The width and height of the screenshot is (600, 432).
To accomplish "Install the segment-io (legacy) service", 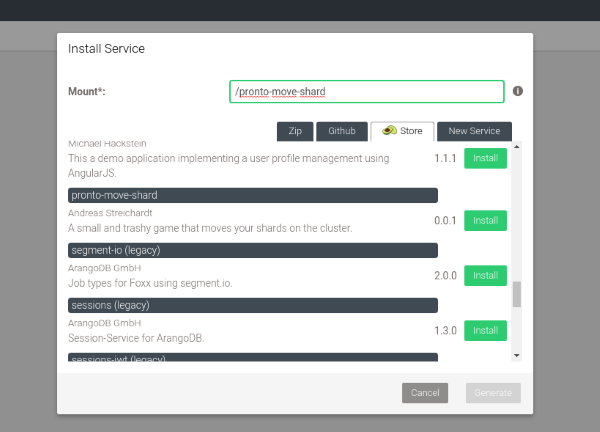I will [485, 275].
